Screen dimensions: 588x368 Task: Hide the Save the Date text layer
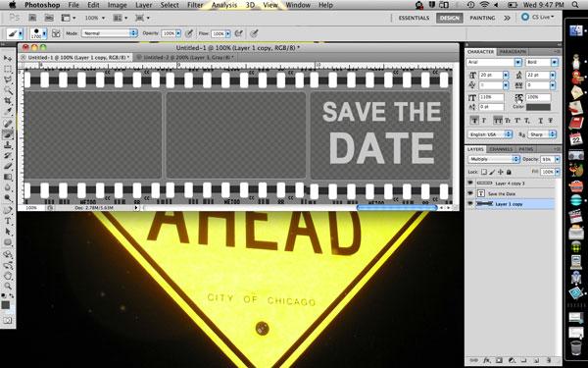pyautogui.click(x=470, y=193)
